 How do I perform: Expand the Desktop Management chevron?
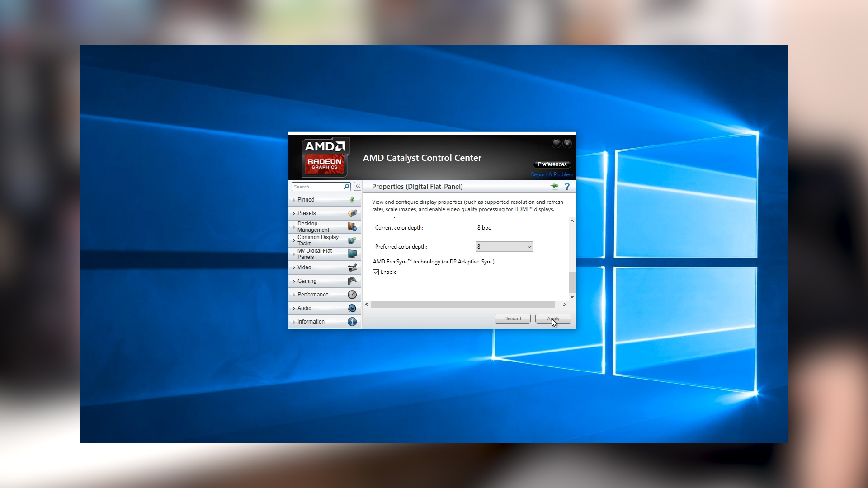[294, 227]
